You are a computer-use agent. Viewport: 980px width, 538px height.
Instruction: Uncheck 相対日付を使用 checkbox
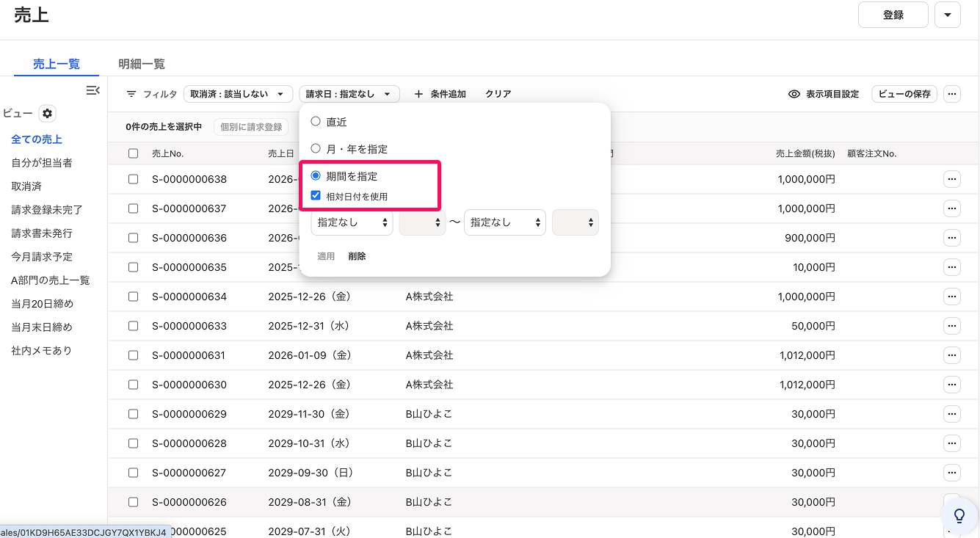pyautogui.click(x=316, y=196)
